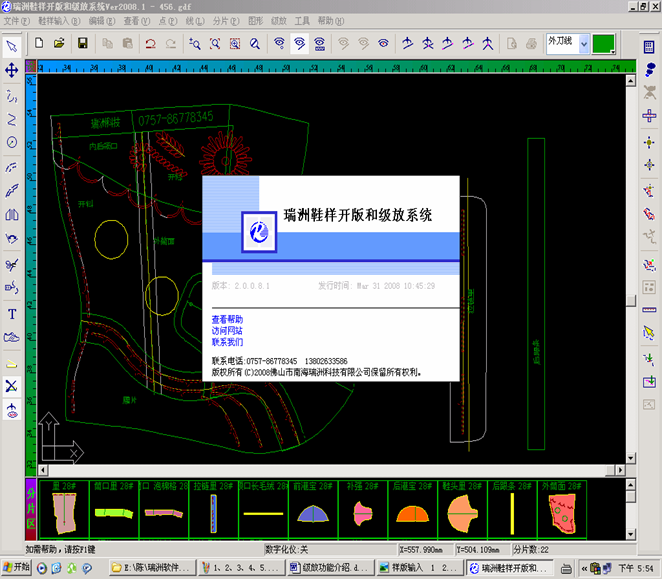Screen dimensions: 662x579
Task: Select the arrow pointer tool
Action: [x=12, y=46]
